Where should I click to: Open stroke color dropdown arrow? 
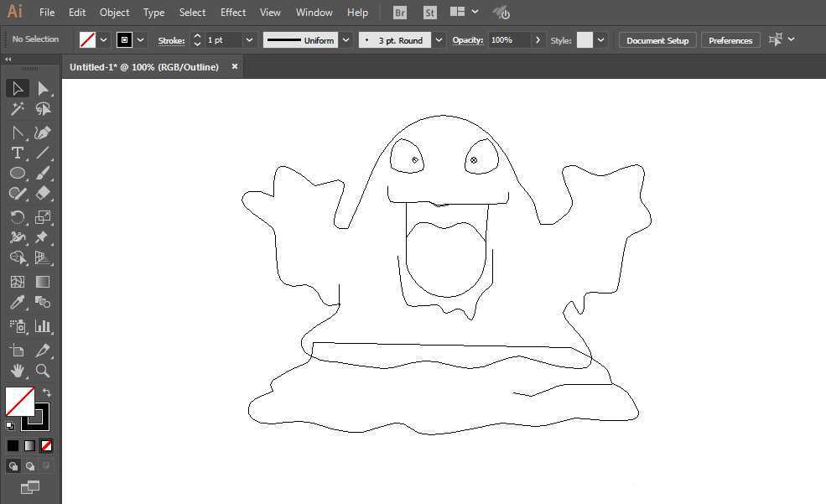coord(141,40)
